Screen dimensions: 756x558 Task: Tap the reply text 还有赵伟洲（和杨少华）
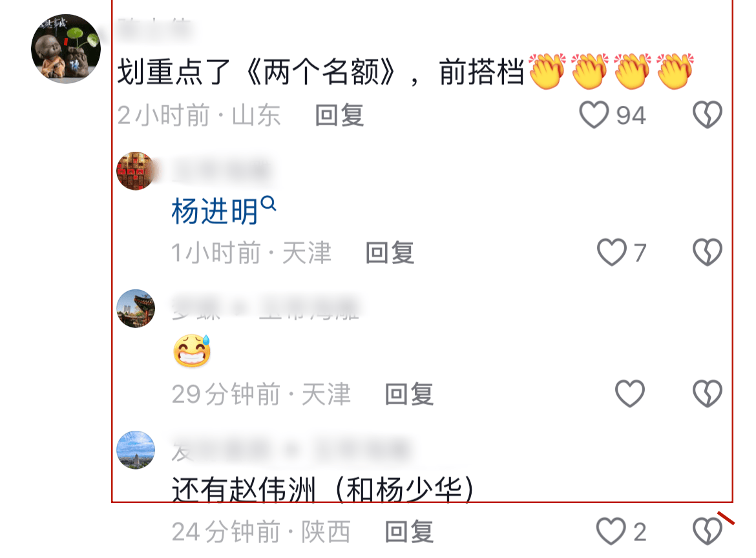coord(323,490)
